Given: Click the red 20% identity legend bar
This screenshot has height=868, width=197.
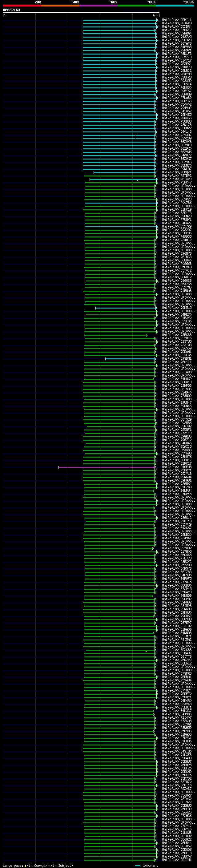Looking at the screenshot, I should (x=22, y=6).
